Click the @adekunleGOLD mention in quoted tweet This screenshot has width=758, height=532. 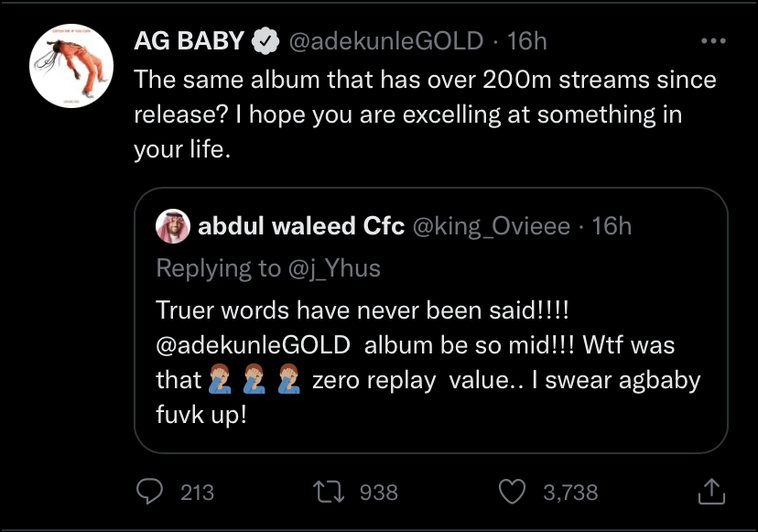point(254,345)
